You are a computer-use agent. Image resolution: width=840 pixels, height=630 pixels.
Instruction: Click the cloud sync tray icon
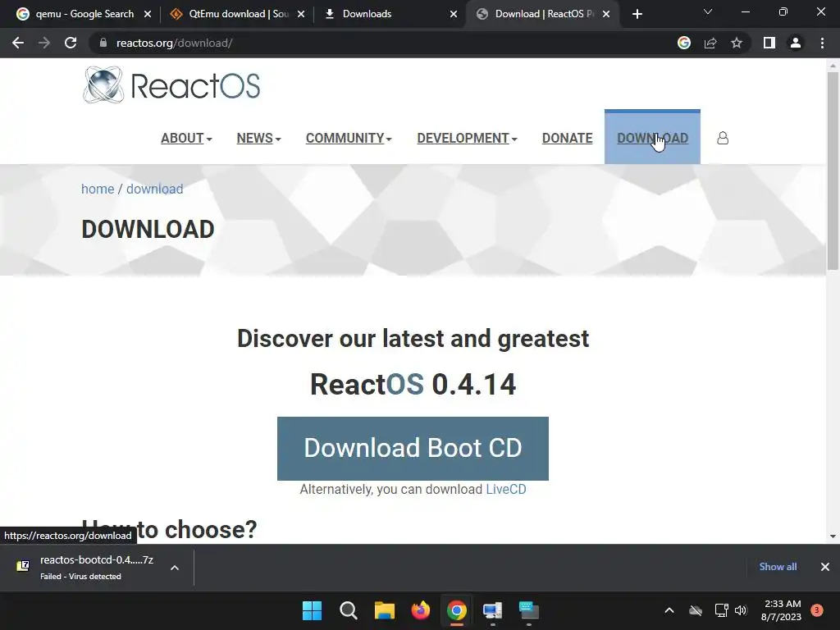696,610
